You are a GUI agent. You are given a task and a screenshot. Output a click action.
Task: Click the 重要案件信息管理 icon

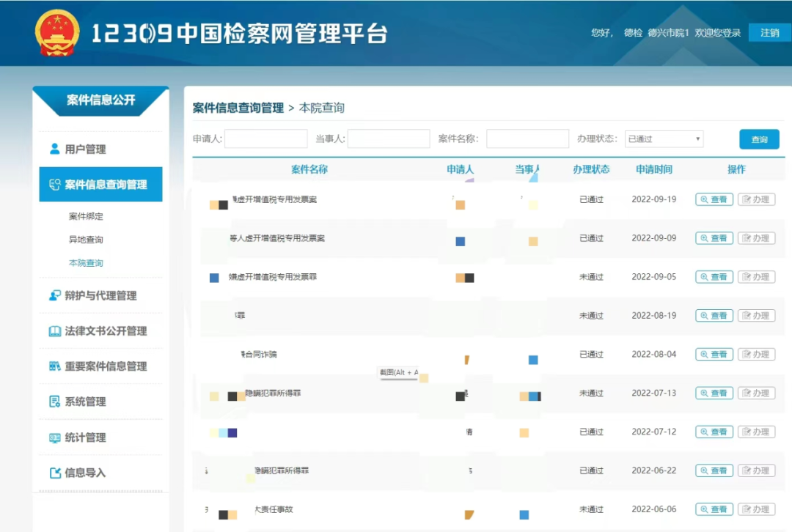coord(54,366)
